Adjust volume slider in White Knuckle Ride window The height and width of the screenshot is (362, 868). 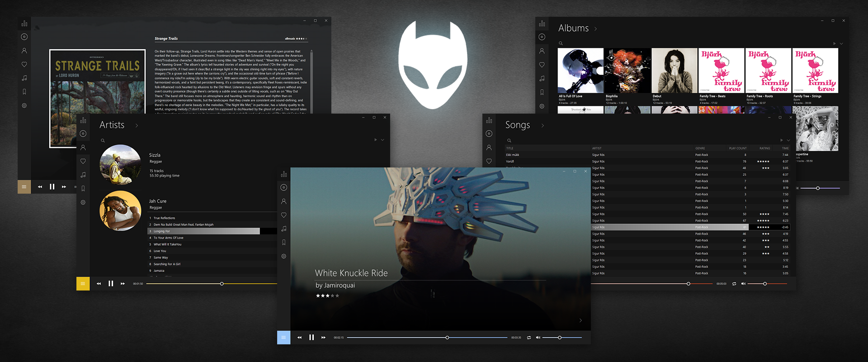pyautogui.click(x=562, y=338)
